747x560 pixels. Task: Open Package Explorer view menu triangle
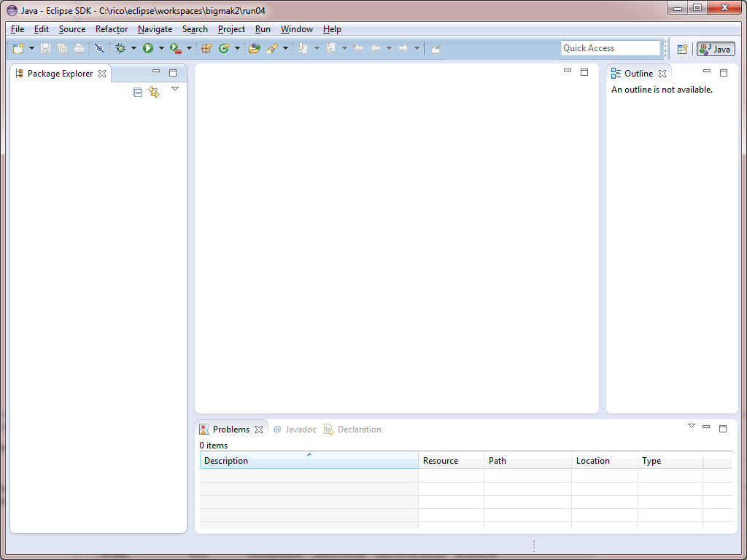pyautogui.click(x=175, y=89)
